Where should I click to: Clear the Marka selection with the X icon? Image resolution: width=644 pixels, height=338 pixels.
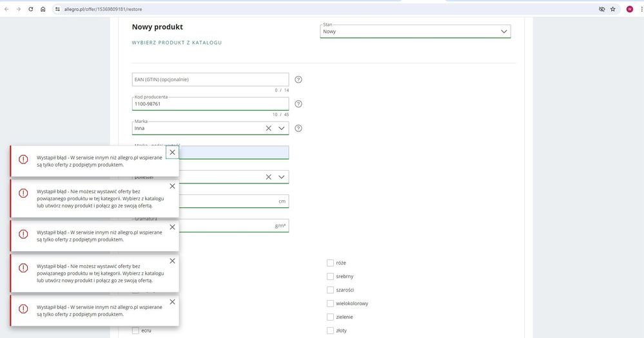[269, 128]
